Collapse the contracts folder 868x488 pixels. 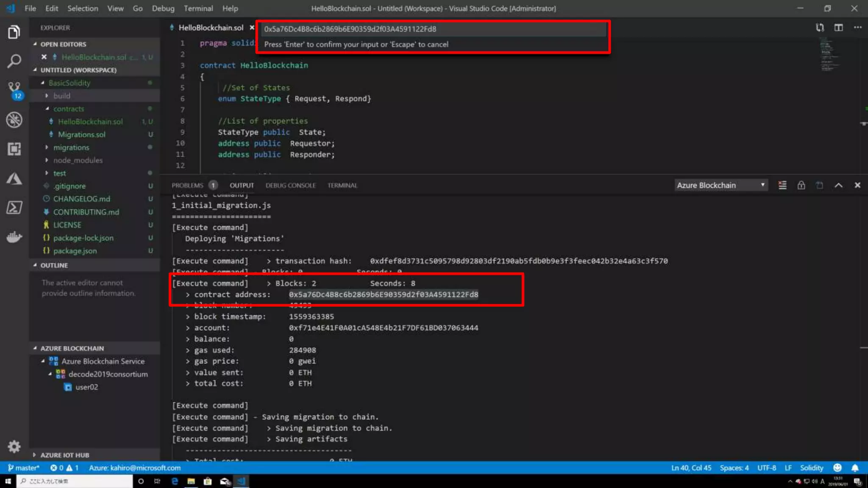68,109
